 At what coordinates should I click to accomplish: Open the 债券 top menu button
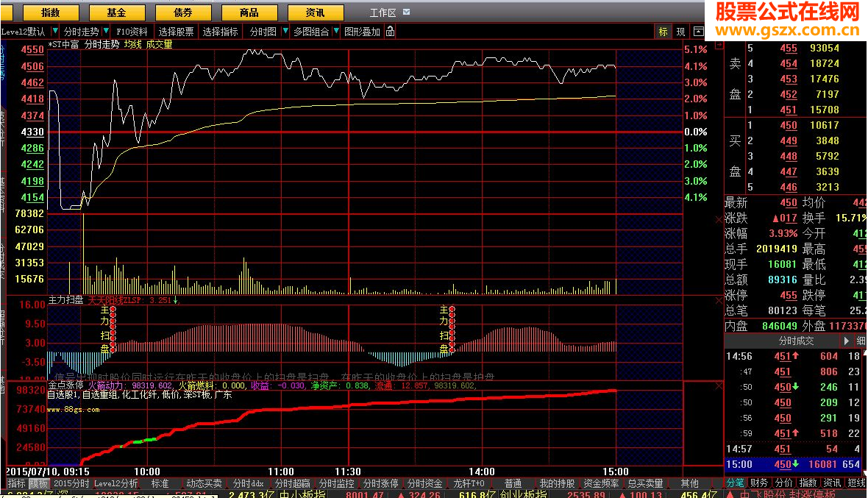click(183, 13)
